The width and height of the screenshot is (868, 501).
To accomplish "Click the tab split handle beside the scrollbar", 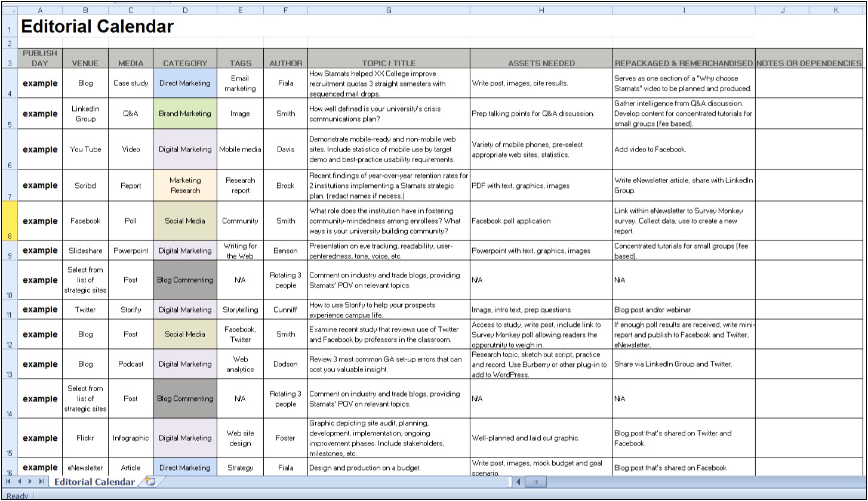I will 509,481.
